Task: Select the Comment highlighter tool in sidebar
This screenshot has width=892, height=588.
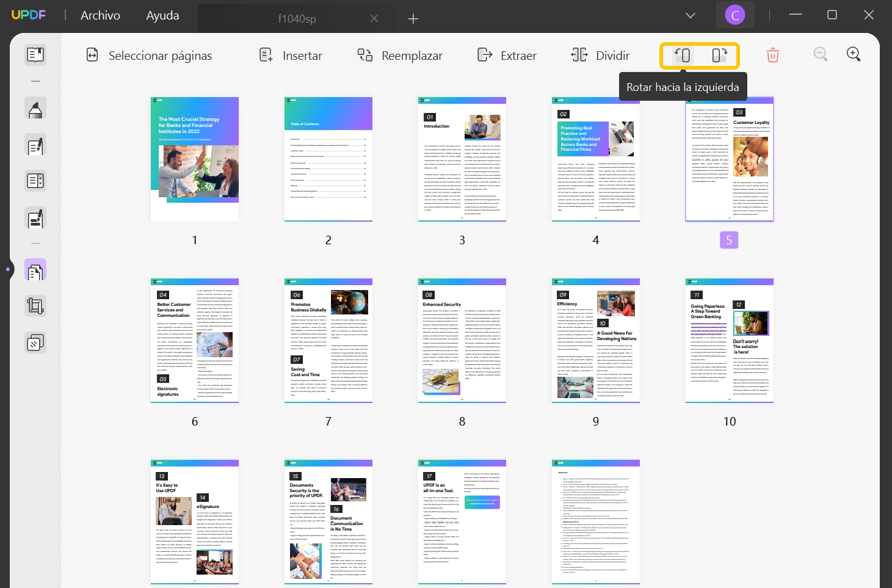Action: click(35, 109)
